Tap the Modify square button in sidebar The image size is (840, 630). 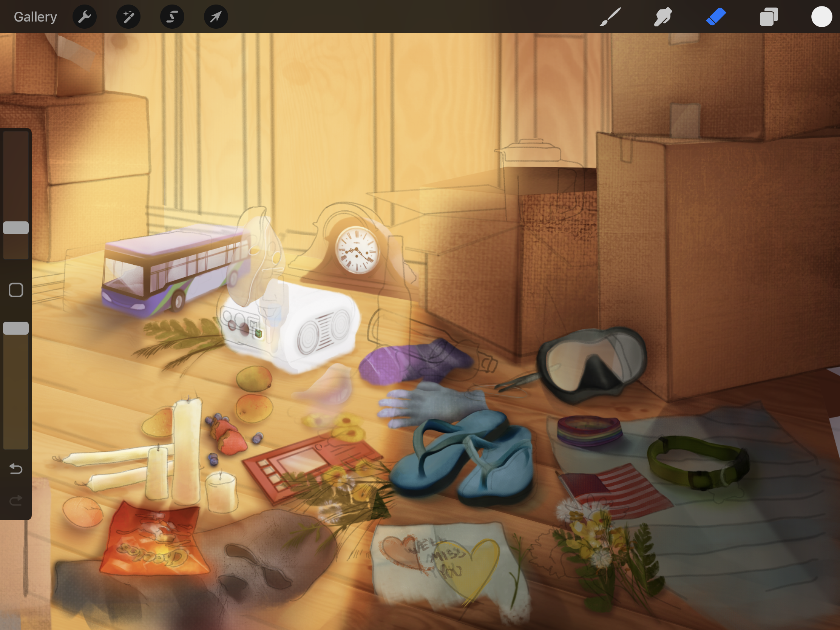(16, 290)
